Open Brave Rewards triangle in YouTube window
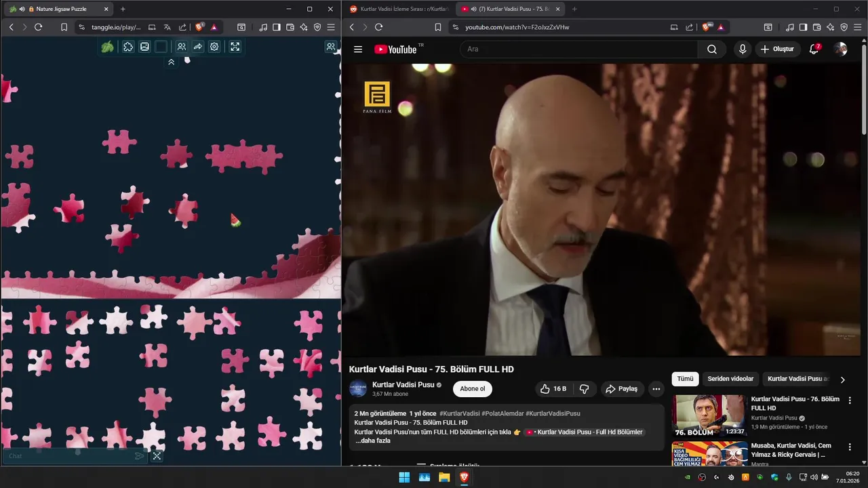 [720, 27]
